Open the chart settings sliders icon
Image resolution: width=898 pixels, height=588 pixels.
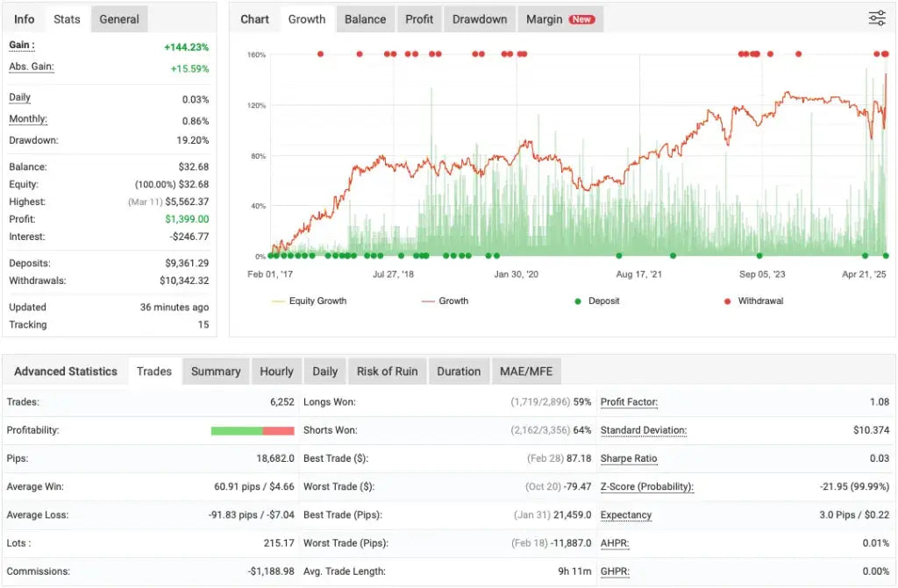click(876, 18)
